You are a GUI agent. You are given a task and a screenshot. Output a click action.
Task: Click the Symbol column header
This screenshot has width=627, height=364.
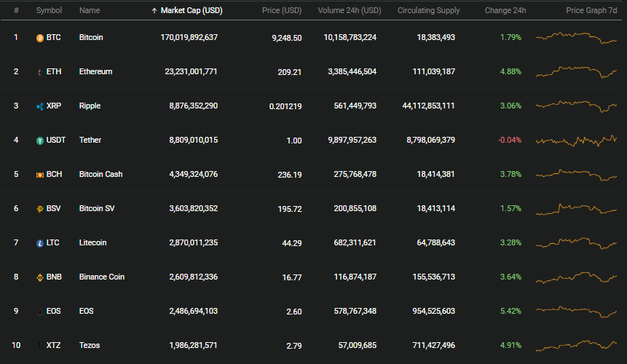click(x=50, y=10)
